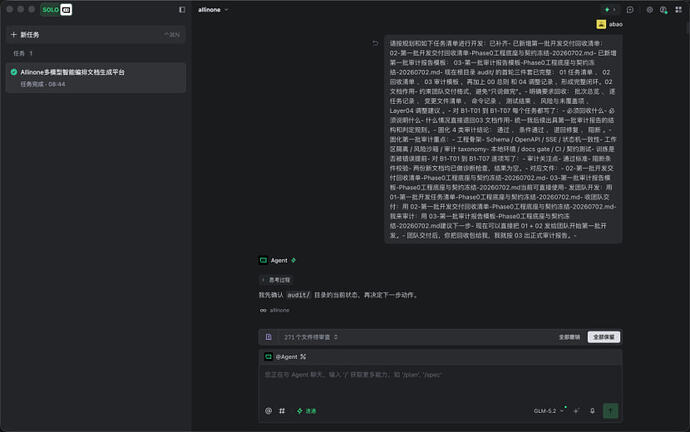The image size is (690, 432).
Task: Collapse the left task sidebar
Action: 182,10
